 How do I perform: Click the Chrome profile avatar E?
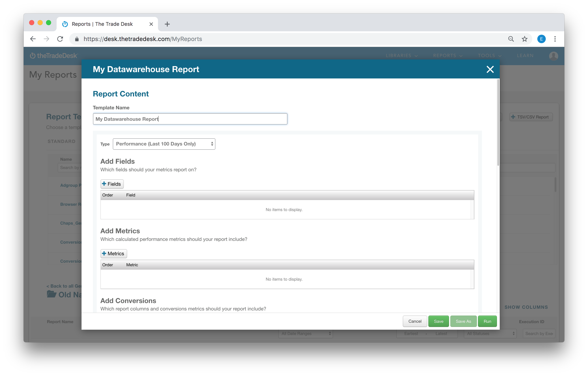pyautogui.click(x=541, y=39)
